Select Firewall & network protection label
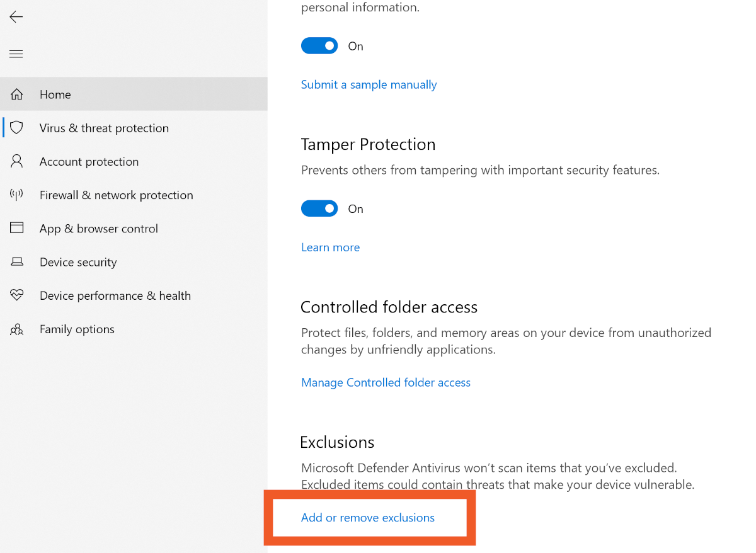756x553 pixels. point(116,195)
